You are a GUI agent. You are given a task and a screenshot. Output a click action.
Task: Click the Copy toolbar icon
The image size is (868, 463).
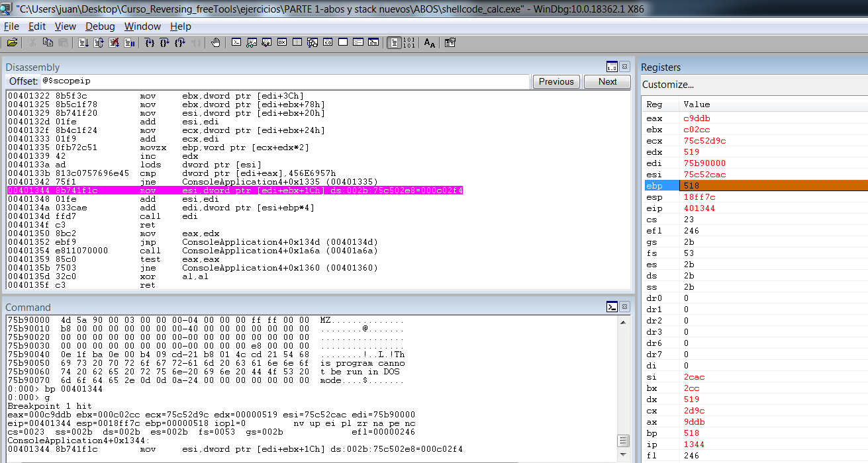47,42
